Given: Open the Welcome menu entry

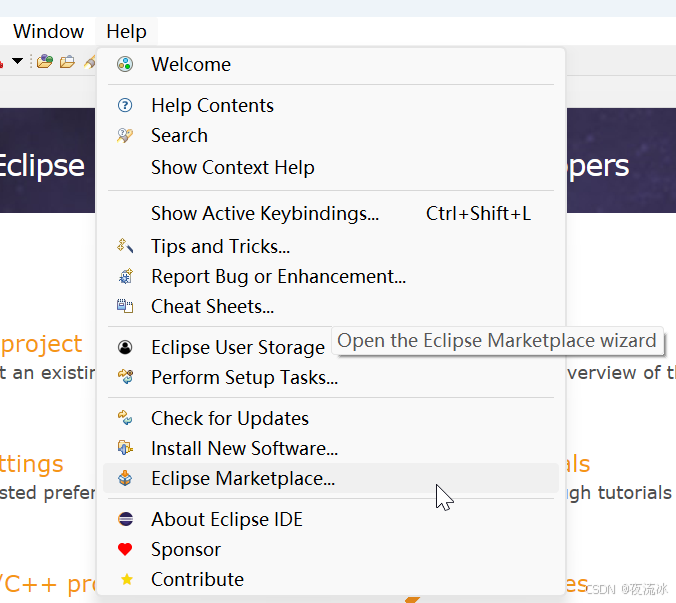Looking at the screenshot, I should [331, 65].
